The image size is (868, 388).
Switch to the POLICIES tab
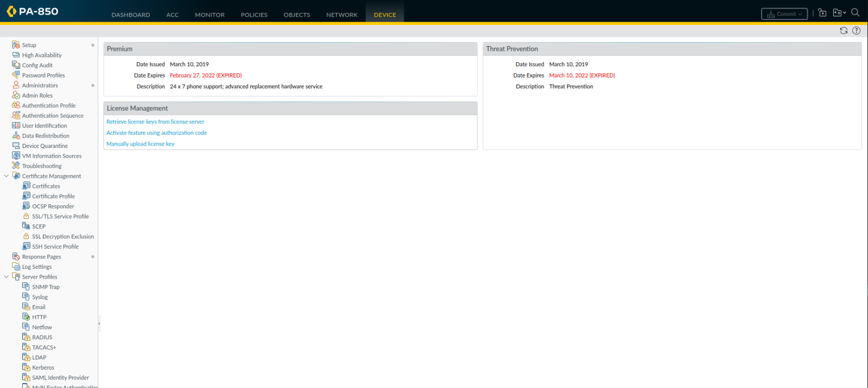[x=254, y=15]
